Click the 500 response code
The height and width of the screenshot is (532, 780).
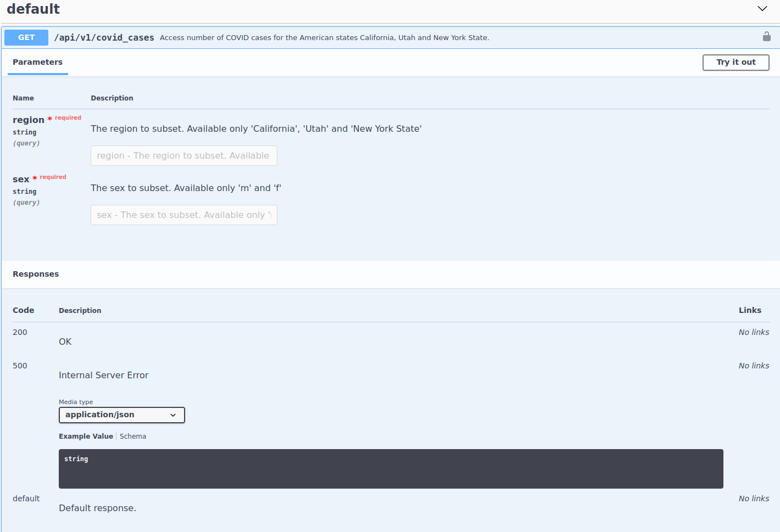(x=20, y=366)
